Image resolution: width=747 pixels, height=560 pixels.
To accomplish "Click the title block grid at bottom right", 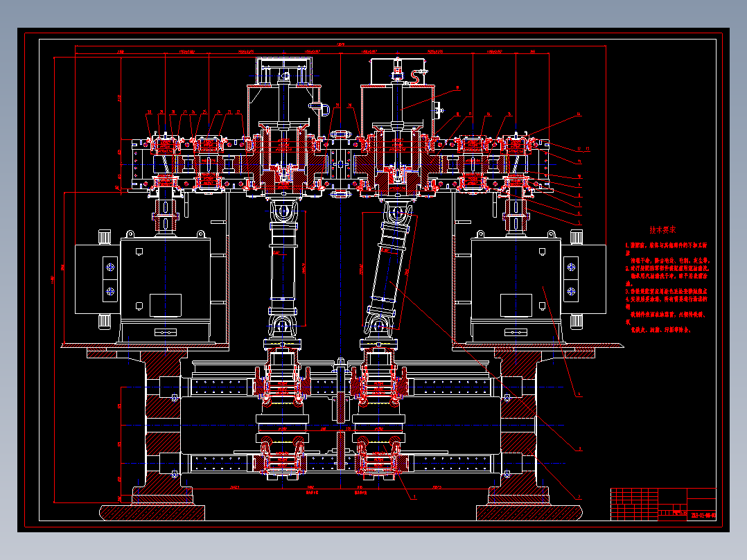I will [x=663, y=504].
